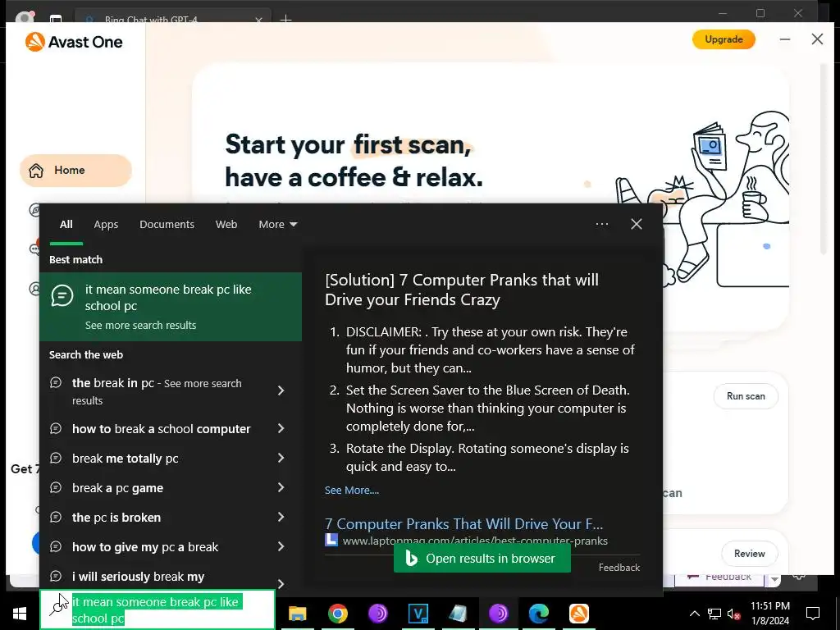Click search icon beside 'break me totally pc'
The width and height of the screenshot is (840, 630).
(56, 458)
